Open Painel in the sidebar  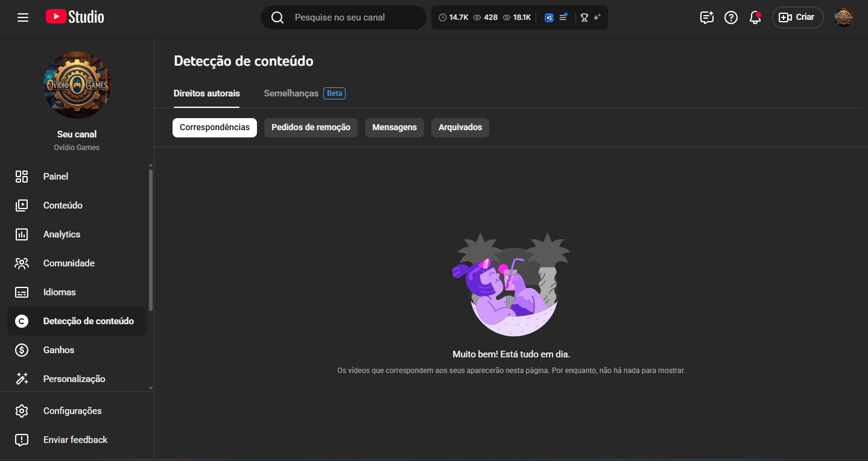coord(77,177)
